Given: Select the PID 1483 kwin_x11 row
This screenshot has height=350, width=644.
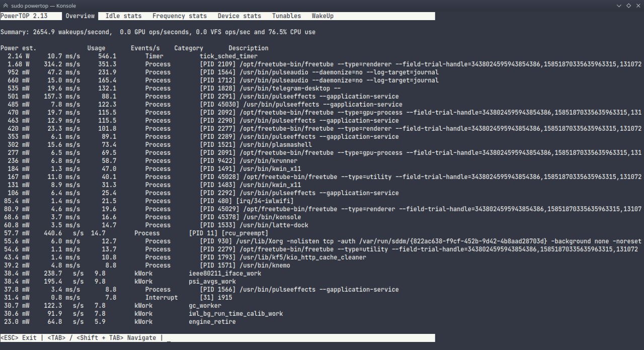Looking at the screenshot, I should [154, 185].
